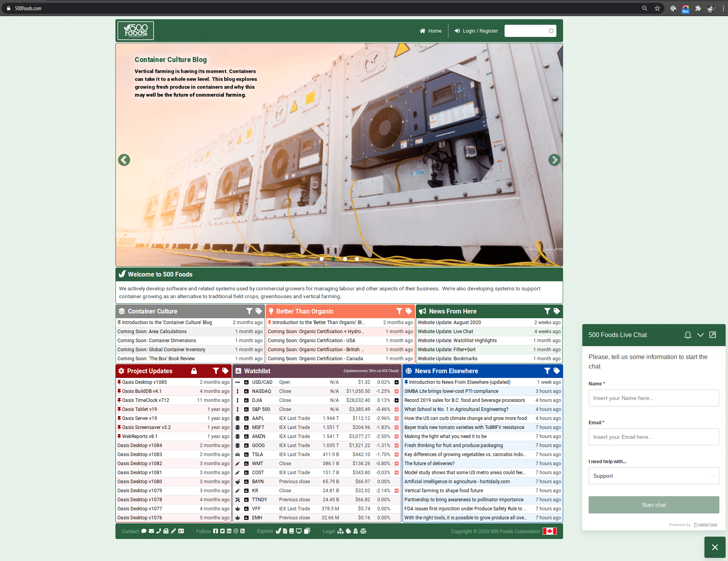Click the pencil icon in footer Contact

173,531
